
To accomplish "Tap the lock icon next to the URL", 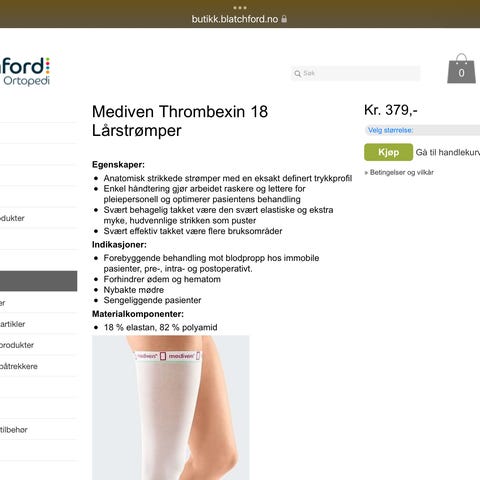I will (x=284, y=19).
